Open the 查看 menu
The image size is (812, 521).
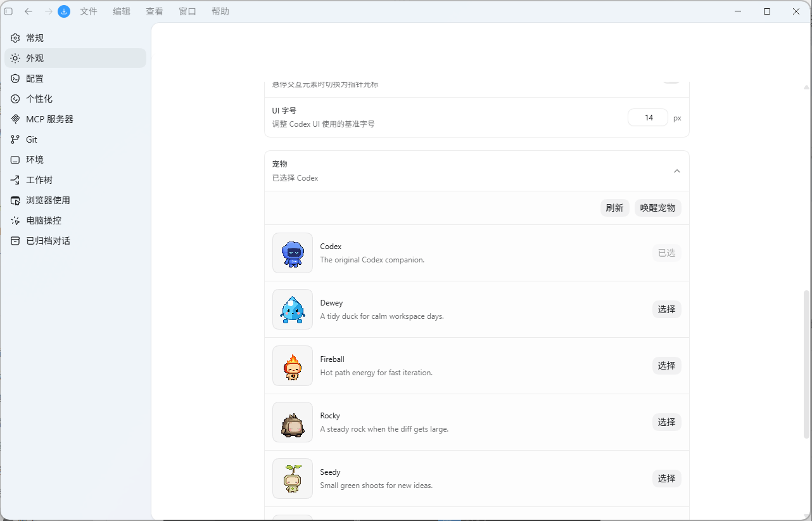point(155,11)
